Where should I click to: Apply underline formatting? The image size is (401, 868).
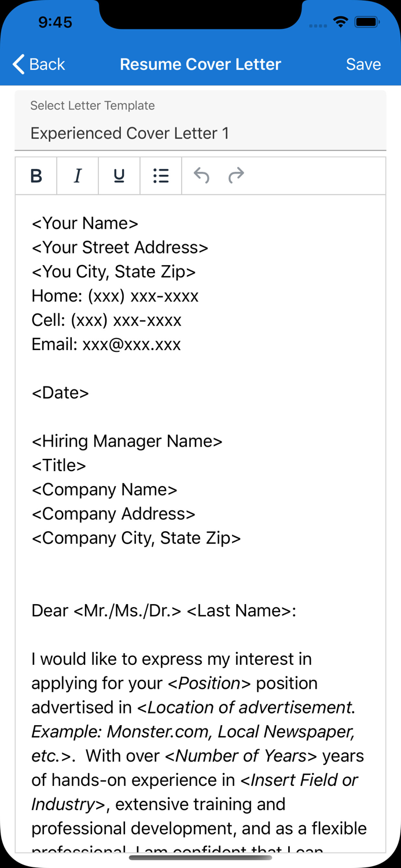[x=119, y=176]
